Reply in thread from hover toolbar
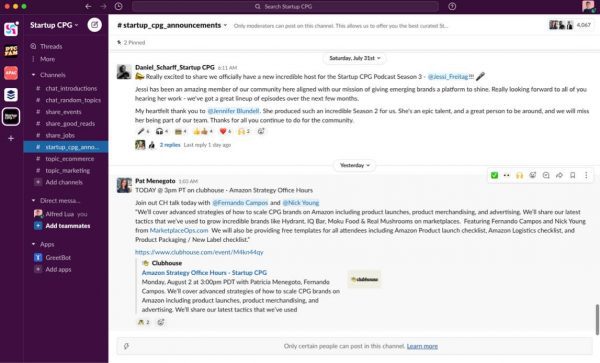Viewport: 600px width, 363px height. click(x=546, y=175)
